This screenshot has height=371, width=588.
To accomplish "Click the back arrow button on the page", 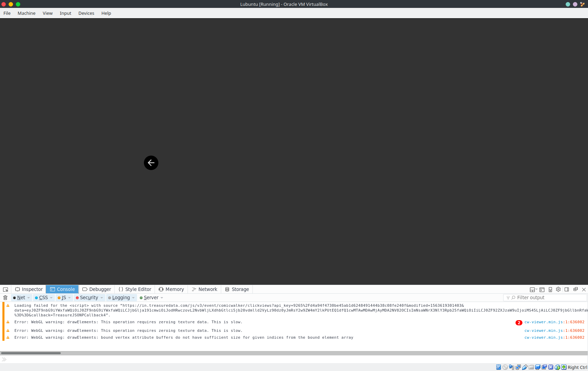I will pos(151,162).
